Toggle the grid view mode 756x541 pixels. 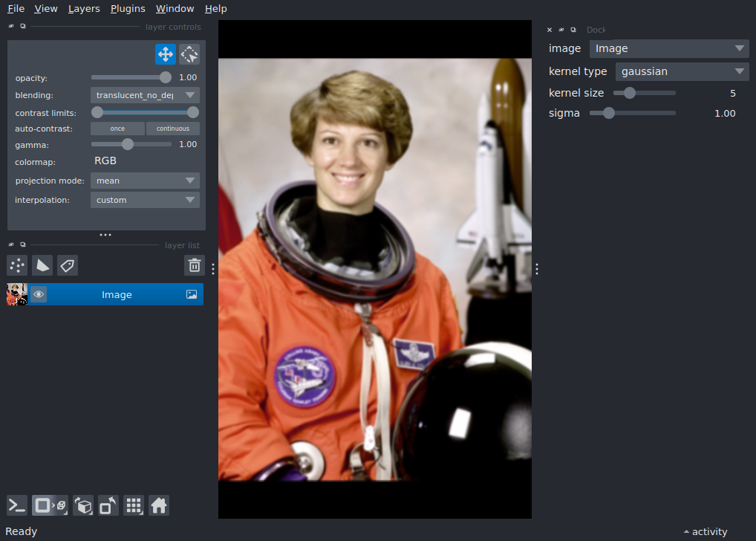pos(134,505)
